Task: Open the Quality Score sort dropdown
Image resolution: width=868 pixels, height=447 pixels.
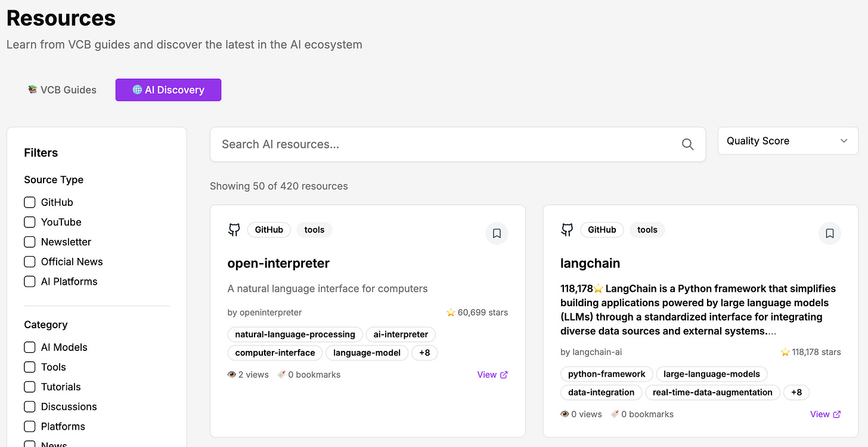Action: point(788,141)
